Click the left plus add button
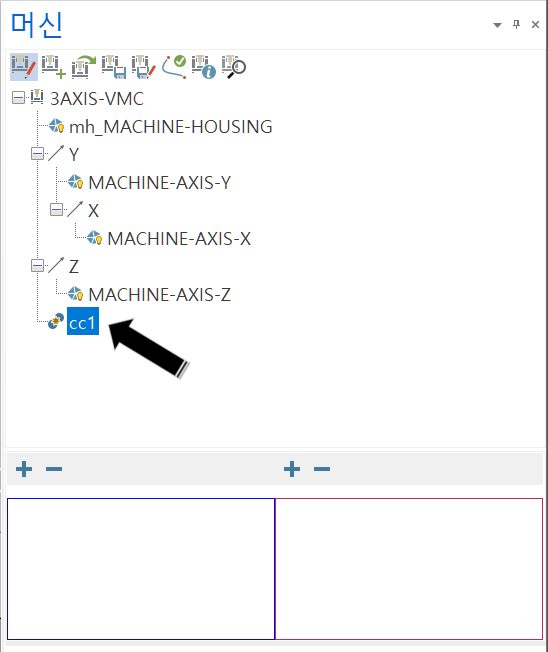 pos(24,469)
